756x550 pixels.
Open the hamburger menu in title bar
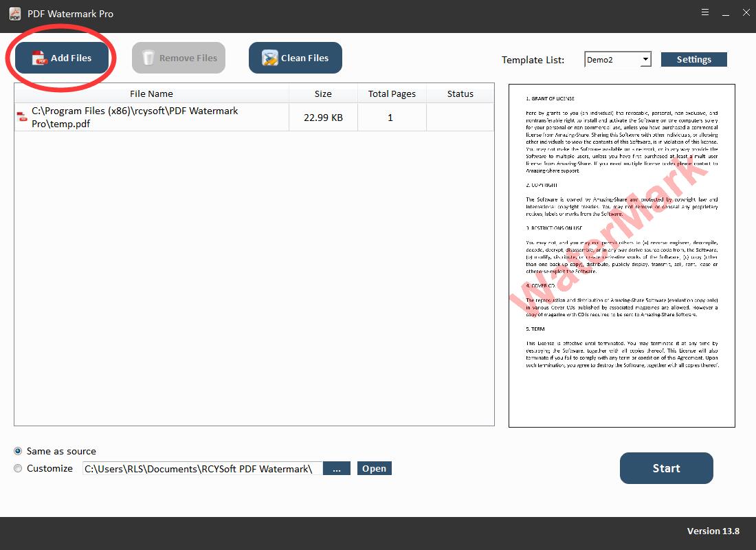point(706,13)
